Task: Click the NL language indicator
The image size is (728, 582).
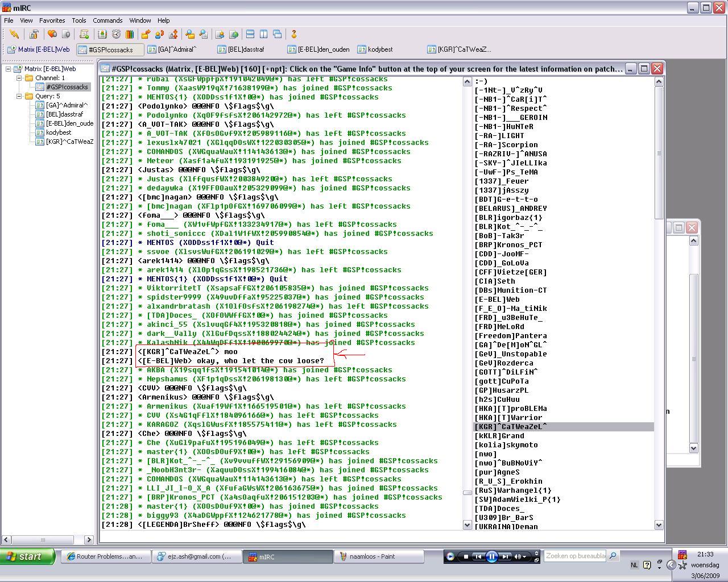Action: click(x=634, y=565)
